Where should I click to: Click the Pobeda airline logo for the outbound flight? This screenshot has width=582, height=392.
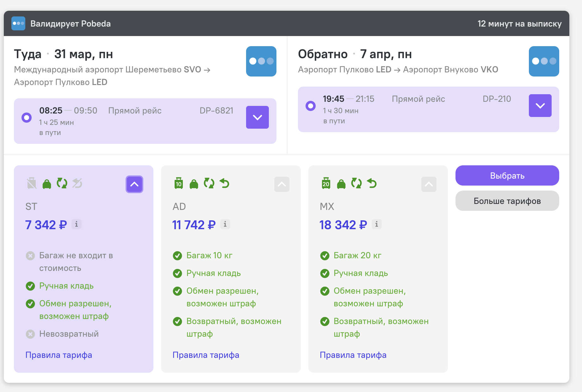tap(261, 61)
